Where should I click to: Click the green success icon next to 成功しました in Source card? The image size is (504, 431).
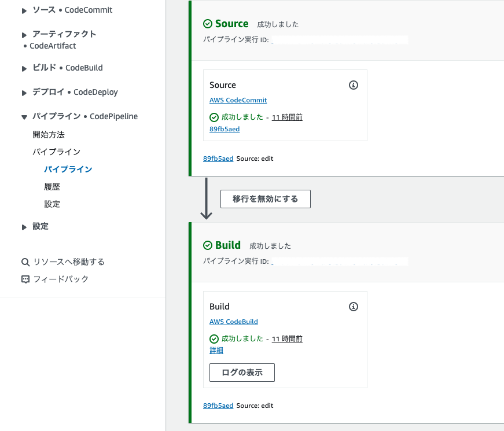pyautogui.click(x=213, y=116)
